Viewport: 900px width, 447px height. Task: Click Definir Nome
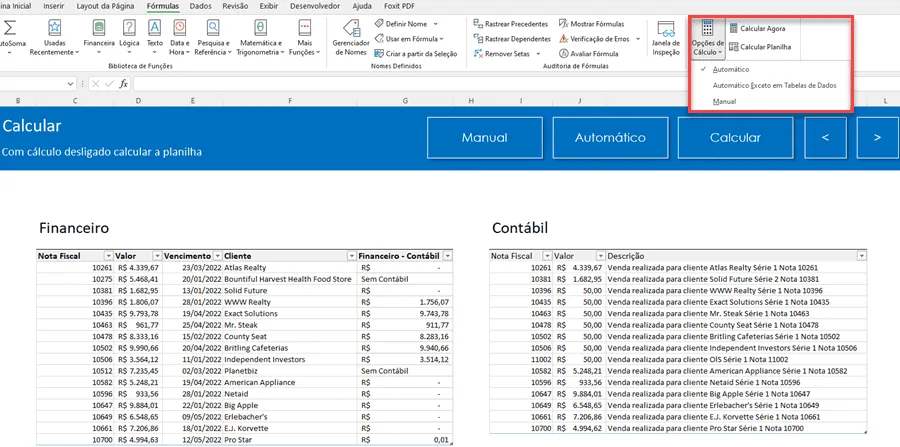tap(406, 24)
